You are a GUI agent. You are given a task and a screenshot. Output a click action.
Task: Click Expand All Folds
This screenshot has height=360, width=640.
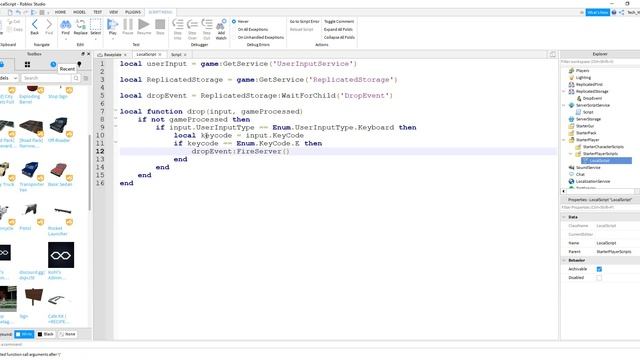coord(338,29)
